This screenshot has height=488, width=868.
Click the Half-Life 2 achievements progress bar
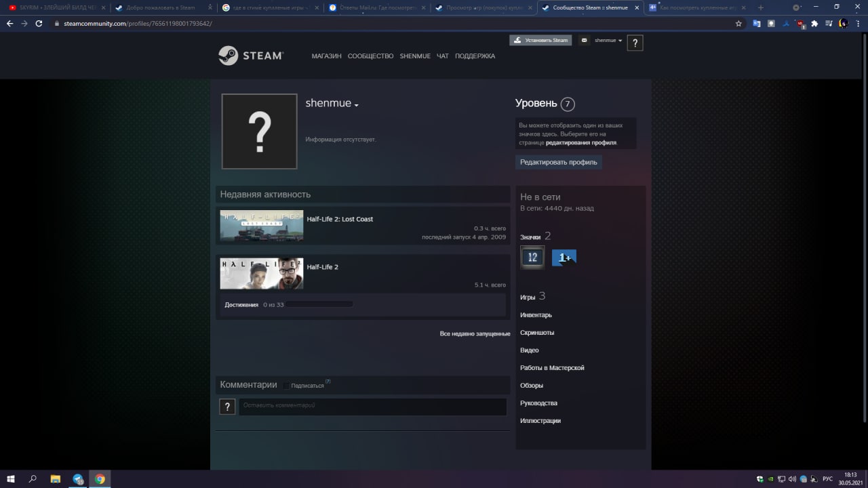click(x=319, y=305)
